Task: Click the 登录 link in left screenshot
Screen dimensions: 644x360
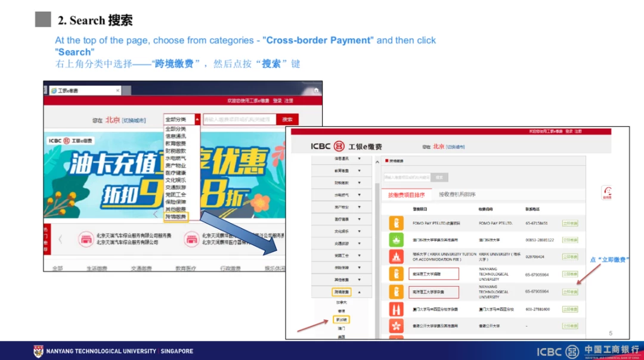Action: click(278, 101)
